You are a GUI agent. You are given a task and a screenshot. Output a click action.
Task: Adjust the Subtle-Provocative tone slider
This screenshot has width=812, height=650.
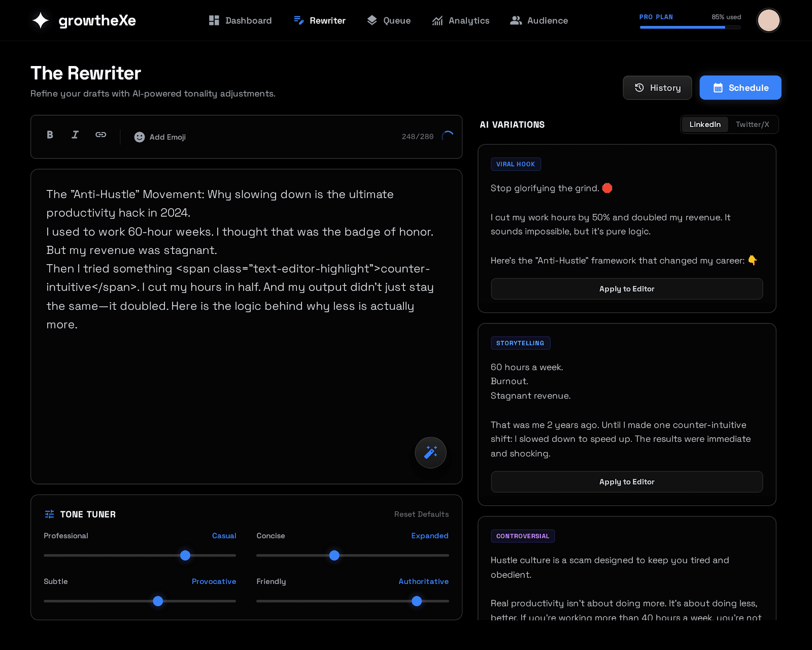point(158,601)
